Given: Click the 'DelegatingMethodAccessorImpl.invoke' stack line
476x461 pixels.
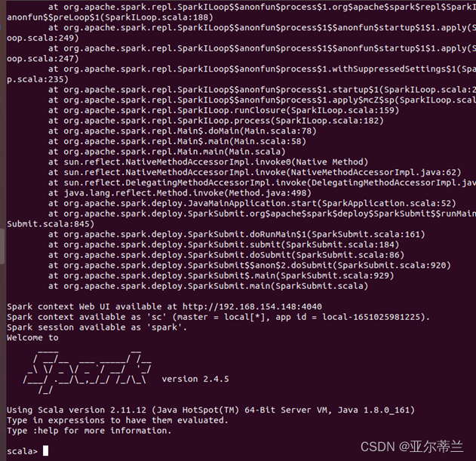Looking at the screenshot, I should pyautogui.click(x=262, y=183).
